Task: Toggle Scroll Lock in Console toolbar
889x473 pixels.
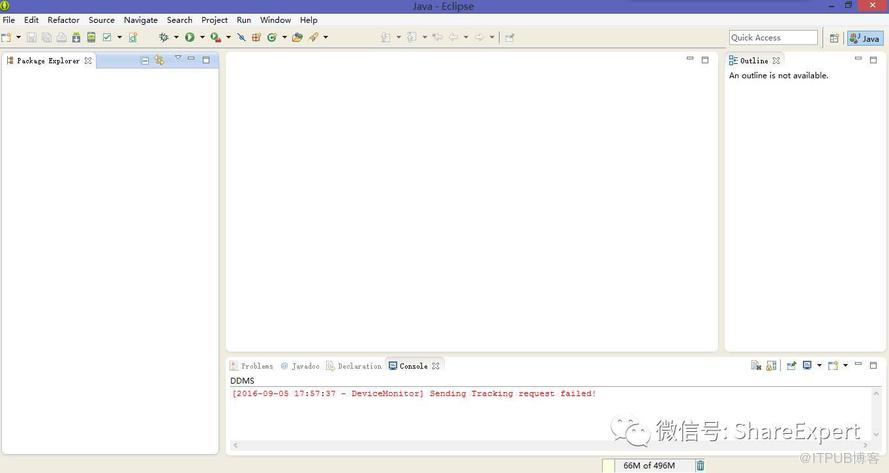Action: [x=771, y=365]
